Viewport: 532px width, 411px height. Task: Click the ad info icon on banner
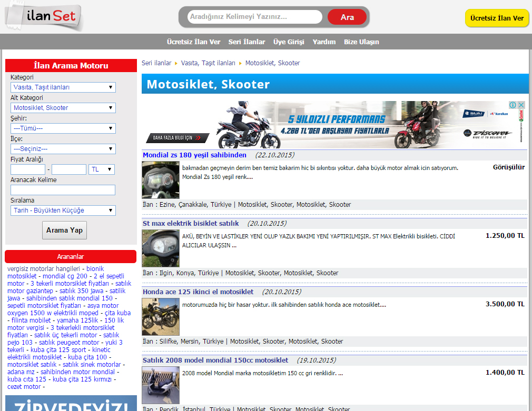pyautogui.click(x=513, y=105)
